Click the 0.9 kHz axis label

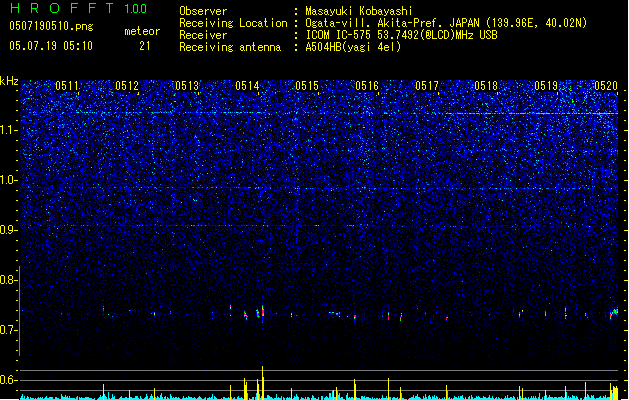point(8,230)
